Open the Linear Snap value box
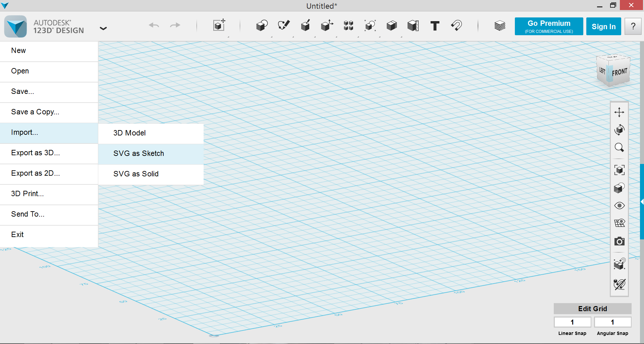 tap(572, 322)
